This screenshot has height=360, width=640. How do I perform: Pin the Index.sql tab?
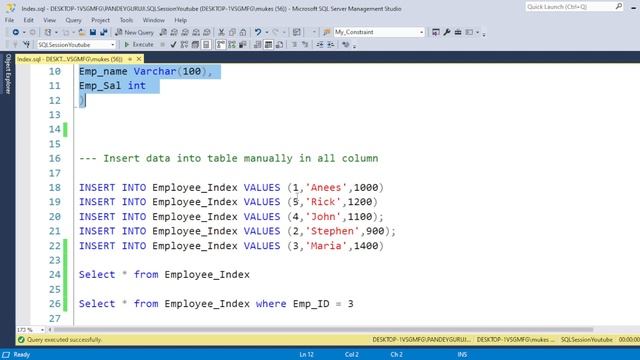(130, 59)
